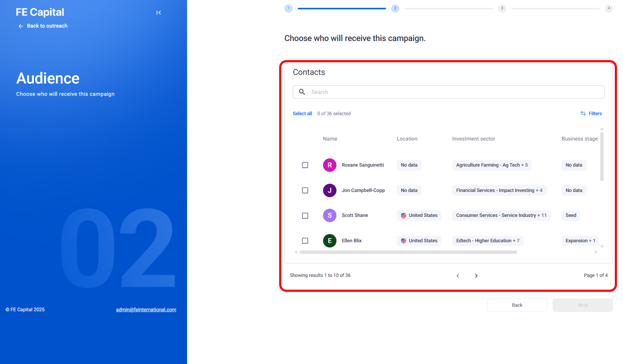The image size is (623, 364).
Task: Jump to step 3 in progress bar
Action: (x=502, y=8)
